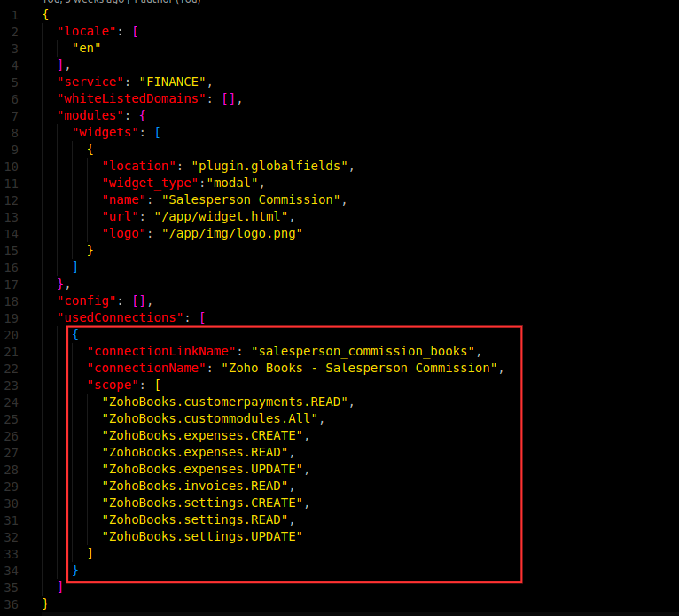Image resolution: width=679 pixels, height=616 pixels.
Task: Click line number 36 in gutter
Action: [12, 604]
